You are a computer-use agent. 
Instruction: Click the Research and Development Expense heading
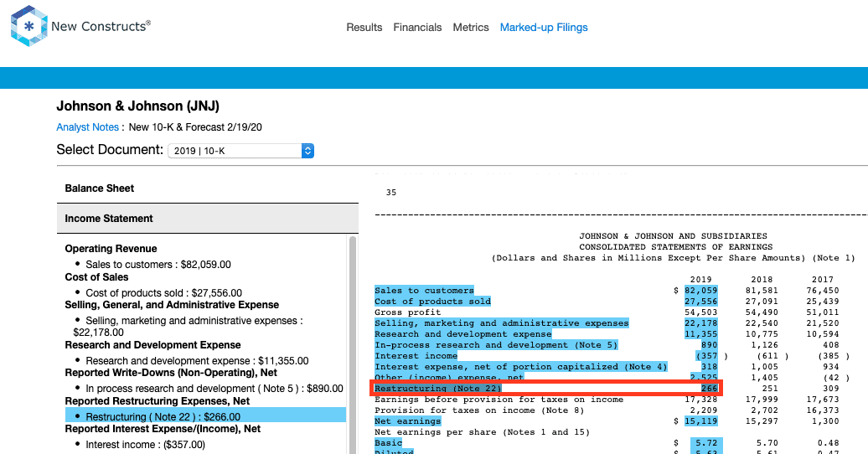(x=152, y=345)
